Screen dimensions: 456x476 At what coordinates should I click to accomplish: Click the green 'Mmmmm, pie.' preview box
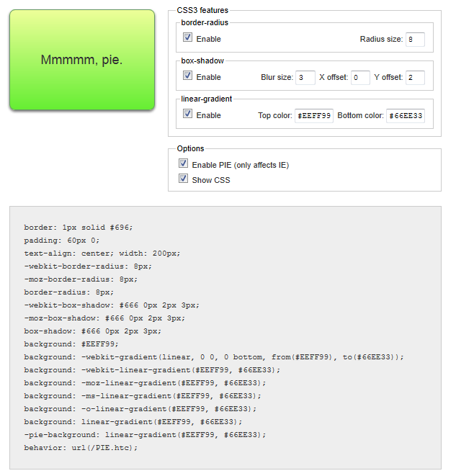click(82, 60)
